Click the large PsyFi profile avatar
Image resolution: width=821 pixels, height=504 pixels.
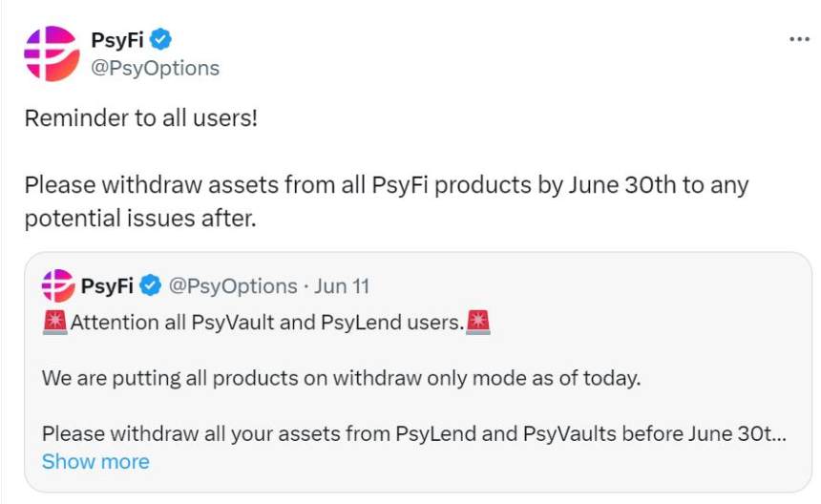point(52,53)
